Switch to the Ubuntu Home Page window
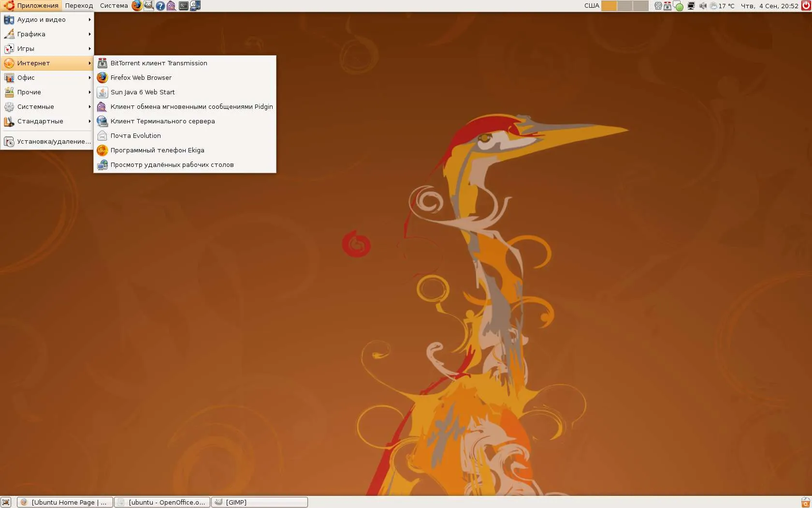The image size is (812, 508). click(x=65, y=502)
